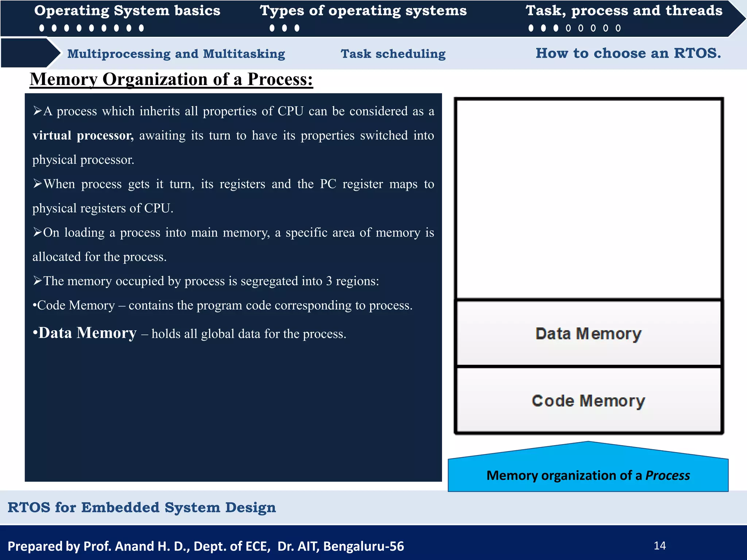Click first hollow dot under Task, process and threads

(x=568, y=28)
